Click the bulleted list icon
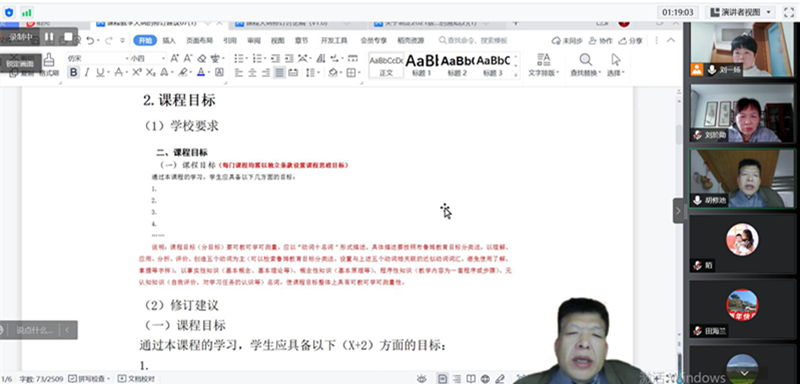This screenshot has width=800, height=384. tap(239, 58)
